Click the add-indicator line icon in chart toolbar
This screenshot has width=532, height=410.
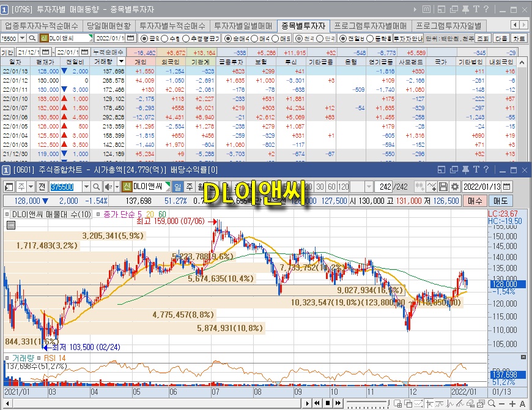click(432, 187)
